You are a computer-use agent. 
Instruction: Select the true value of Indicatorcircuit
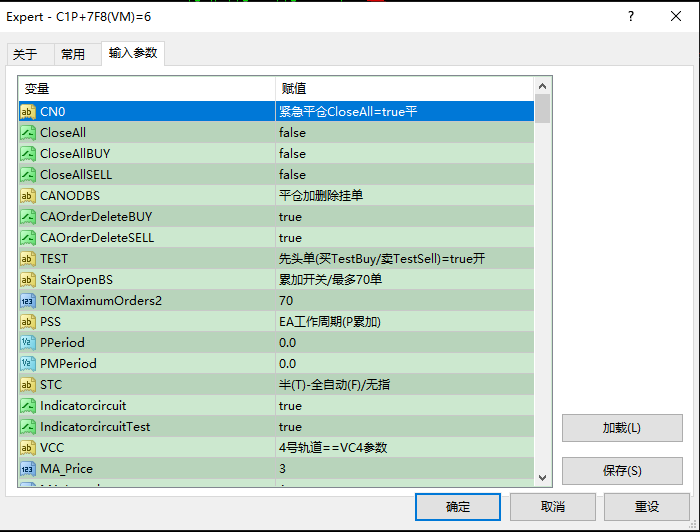tap(290, 405)
